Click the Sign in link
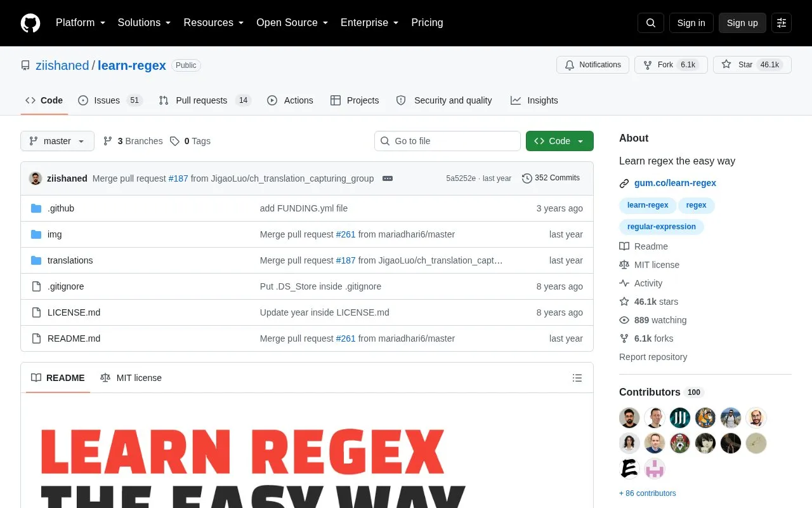Viewport: 812px width, 508px height. click(x=691, y=23)
